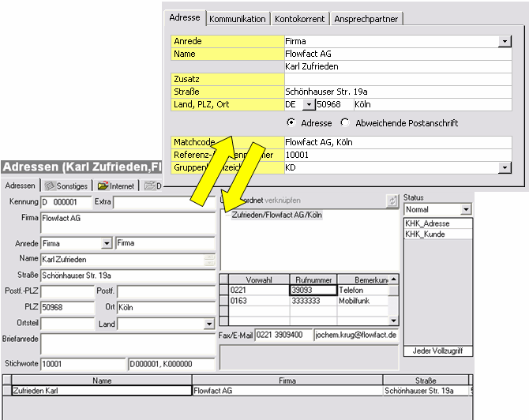Click the folder icon on the Internet tab

[103, 186]
